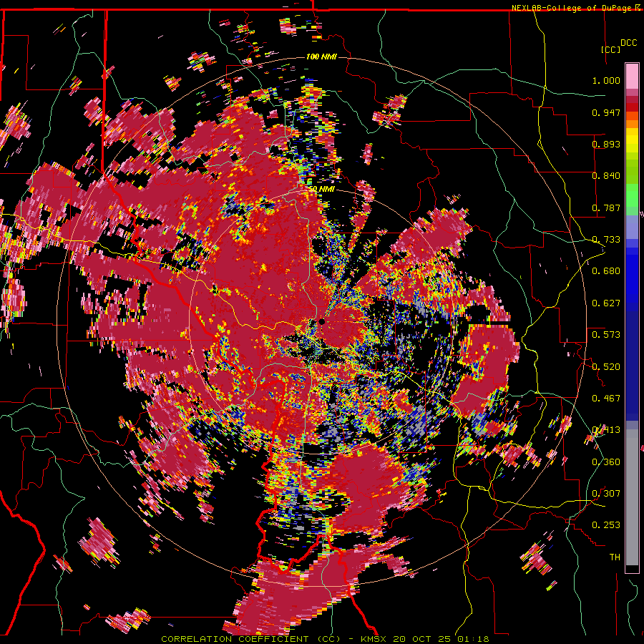Pick the bright blue color bar segment near 0.680
Image resolution: width=644 pixels, height=644 pixels.
632,273
